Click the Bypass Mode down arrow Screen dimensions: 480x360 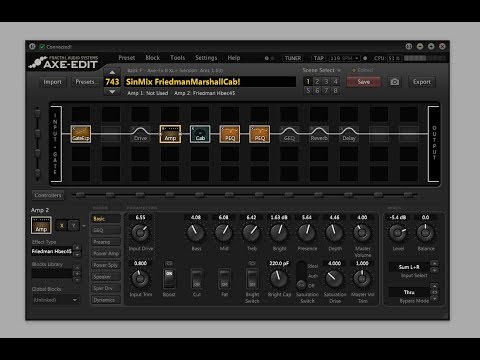(434, 299)
